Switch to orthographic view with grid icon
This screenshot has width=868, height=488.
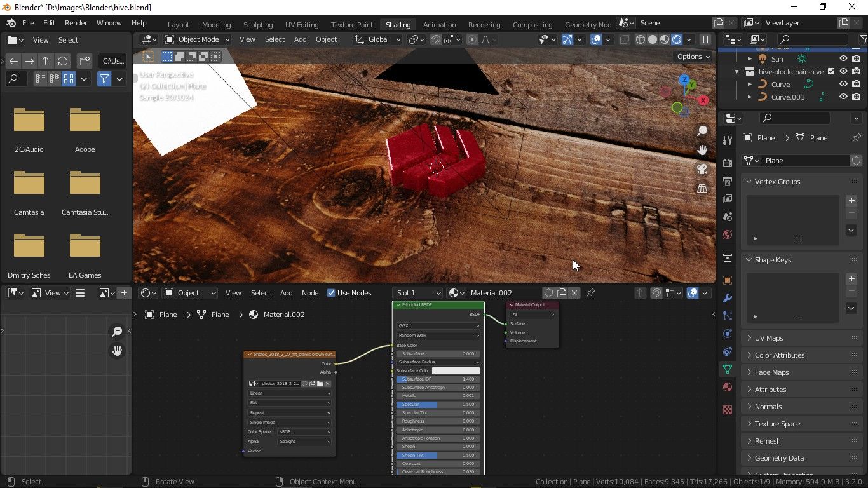pos(702,188)
